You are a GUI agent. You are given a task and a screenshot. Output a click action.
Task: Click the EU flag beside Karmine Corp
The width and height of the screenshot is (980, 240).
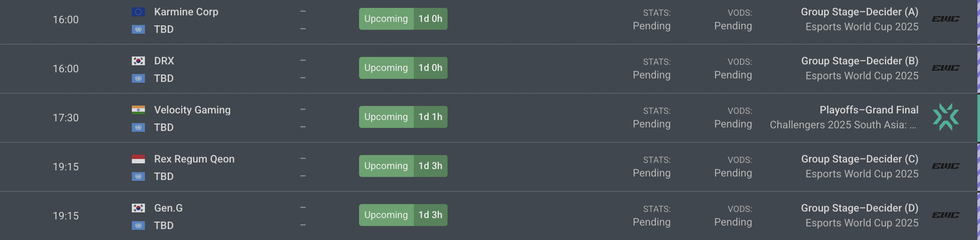(138, 12)
